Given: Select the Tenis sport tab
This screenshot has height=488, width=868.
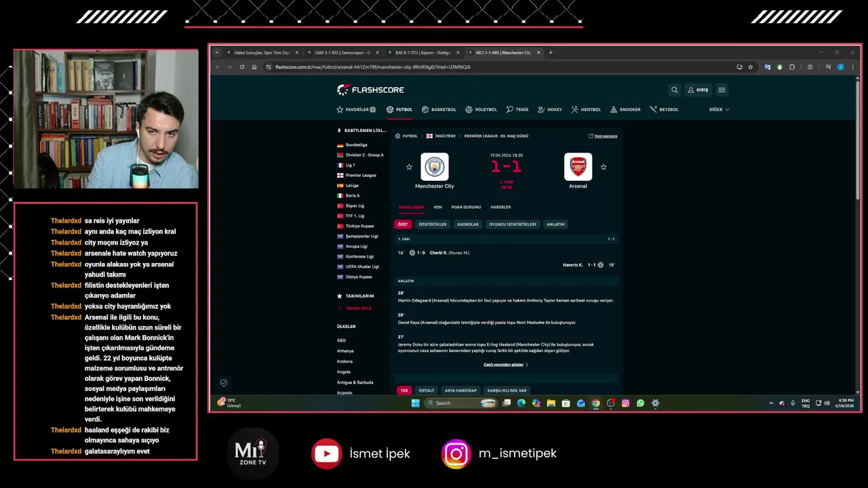Looking at the screenshot, I should (517, 109).
